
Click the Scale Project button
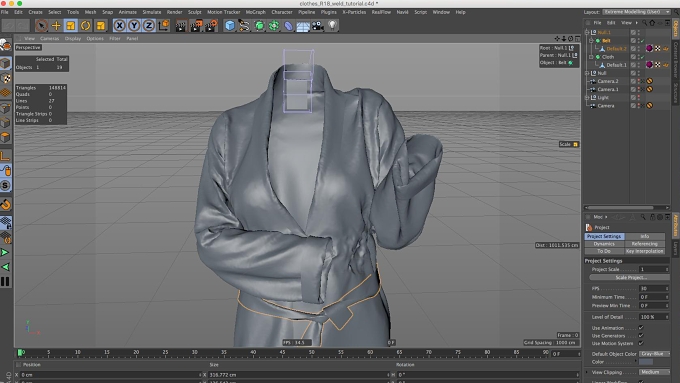click(x=630, y=278)
